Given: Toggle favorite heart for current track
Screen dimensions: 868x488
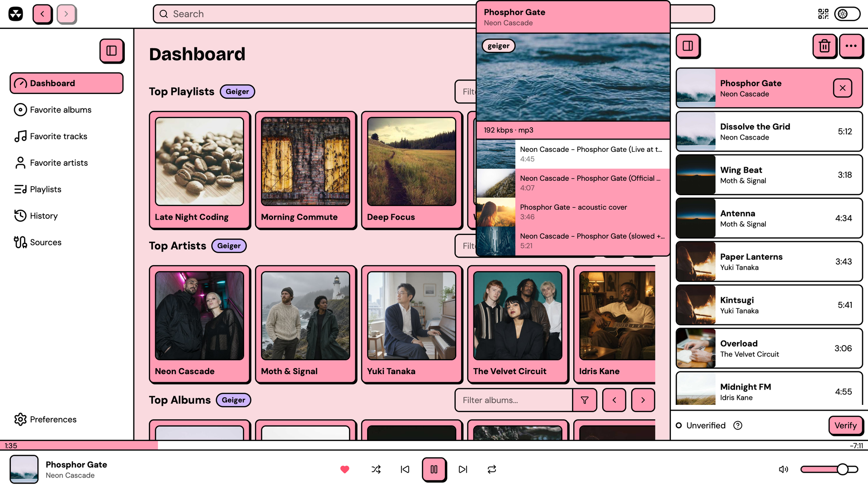Looking at the screenshot, I should 345,469.
